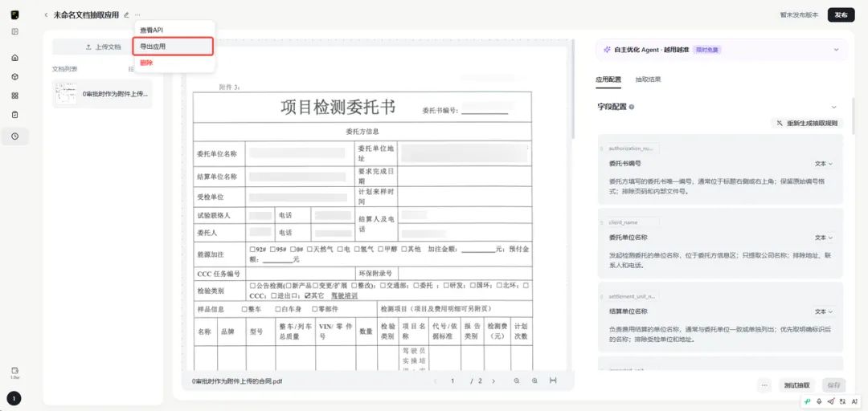Viewport: 868px width, 411px height.
Task: Open the four-squares grid sidebar icon
Action: click(15, 96)
